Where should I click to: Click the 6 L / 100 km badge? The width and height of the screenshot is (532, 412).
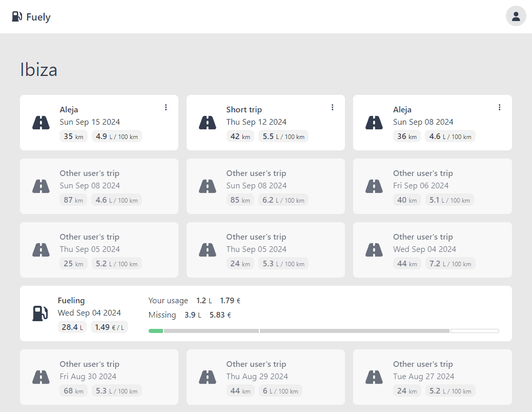pos(280,391)
